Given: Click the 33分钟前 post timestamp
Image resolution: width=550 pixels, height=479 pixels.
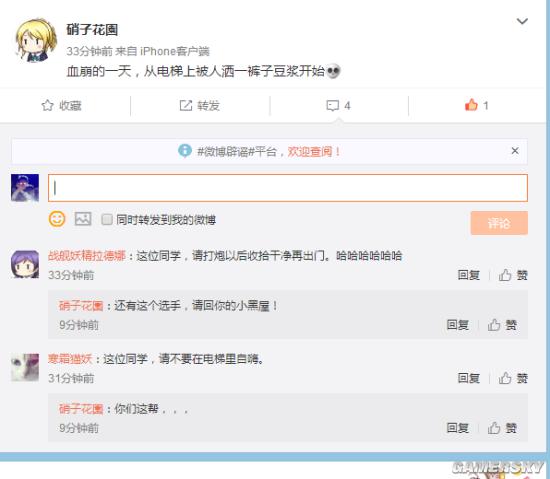Looking at the screenshot, I should point(89,51).
